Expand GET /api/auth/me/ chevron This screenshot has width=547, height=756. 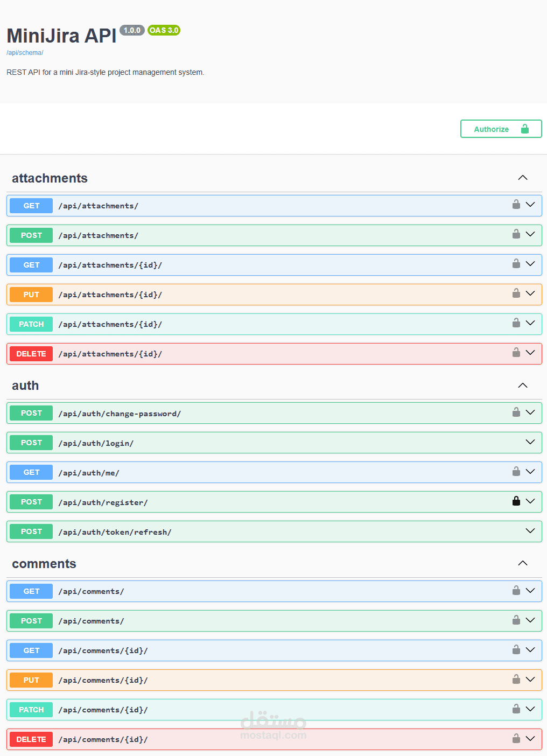pos(530,472)
